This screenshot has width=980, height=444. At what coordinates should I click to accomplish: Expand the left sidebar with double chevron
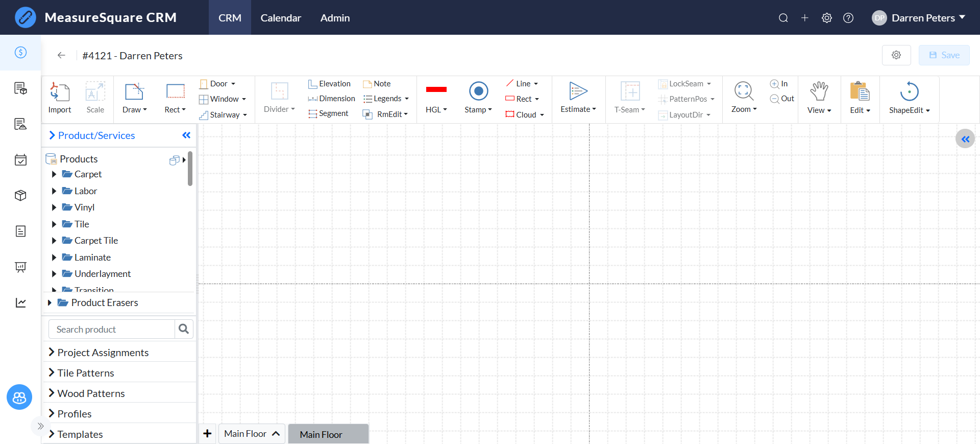pyautogui.click(x=41, y=426)
